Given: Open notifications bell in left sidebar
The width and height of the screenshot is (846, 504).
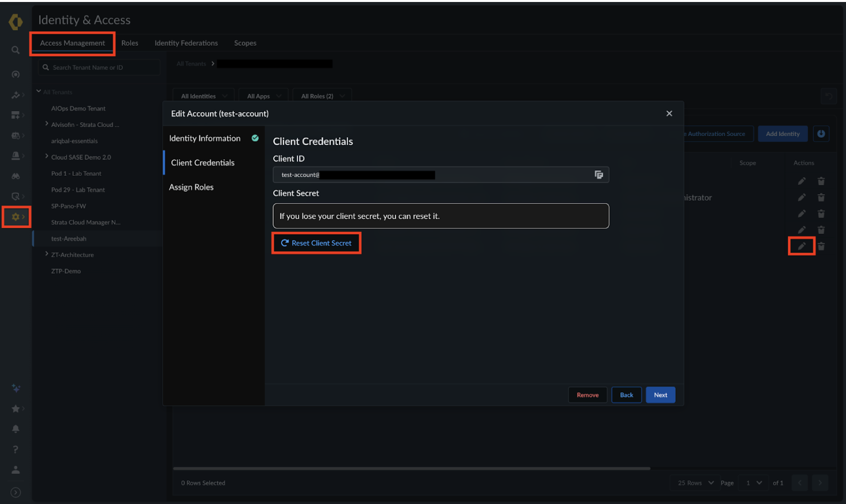Looking at the screenshot, I should click(16, 429).
